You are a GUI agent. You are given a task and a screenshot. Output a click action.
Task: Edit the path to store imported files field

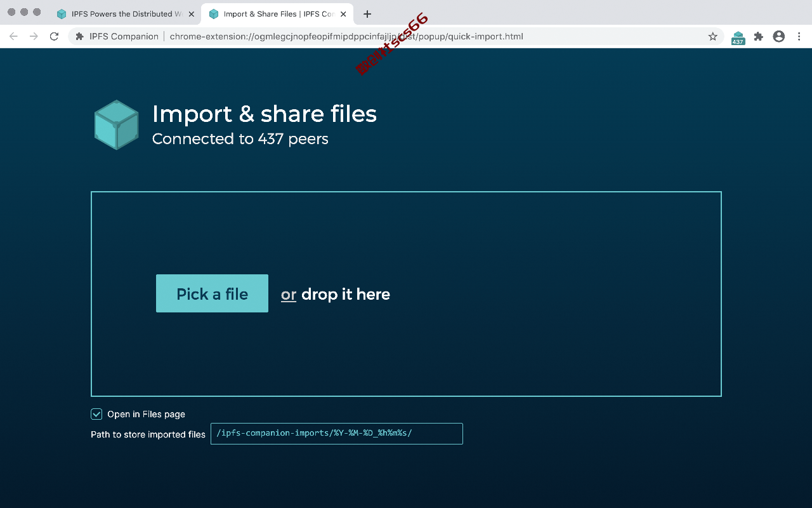coord(336,434)
